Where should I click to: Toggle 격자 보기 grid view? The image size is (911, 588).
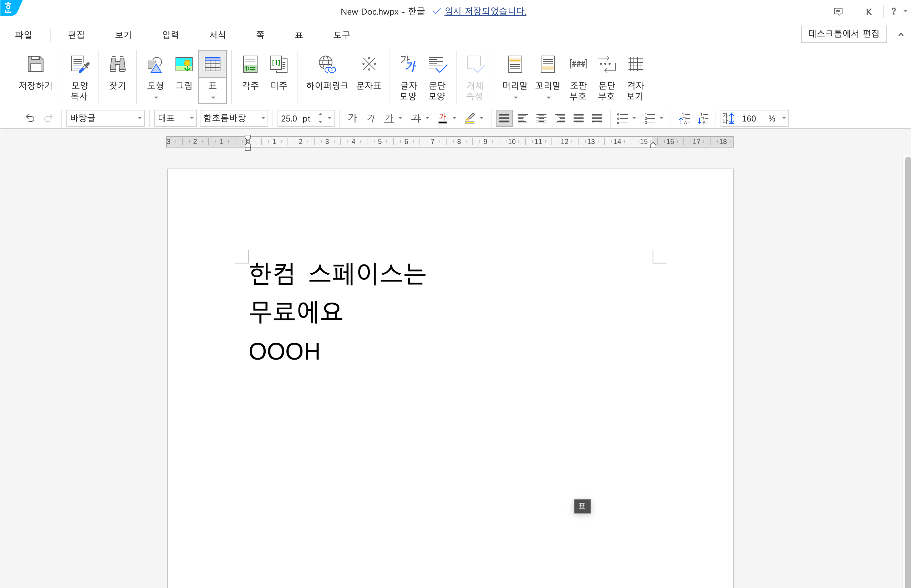tap(635, 65)
